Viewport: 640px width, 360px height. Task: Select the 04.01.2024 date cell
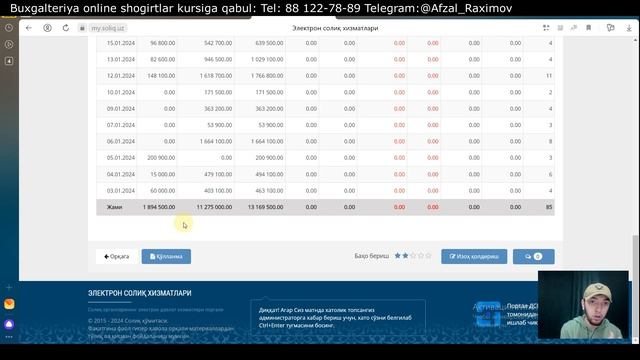click(x=120, y=174)
